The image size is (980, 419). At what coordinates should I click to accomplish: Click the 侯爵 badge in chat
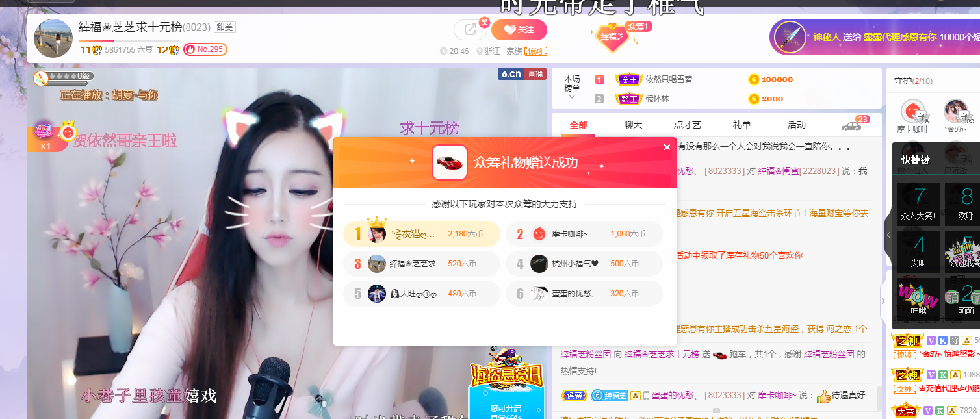click(x=574, y=395)
